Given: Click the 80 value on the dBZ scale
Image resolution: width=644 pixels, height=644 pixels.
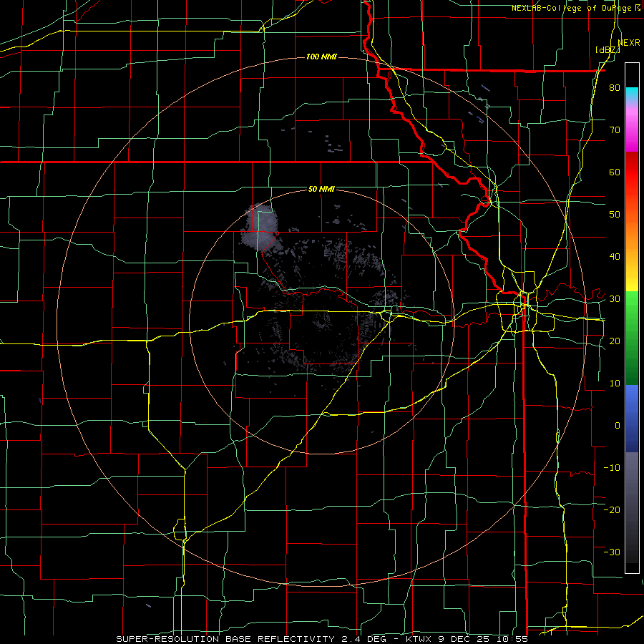Looking at the screenshot, I should 615,88.
